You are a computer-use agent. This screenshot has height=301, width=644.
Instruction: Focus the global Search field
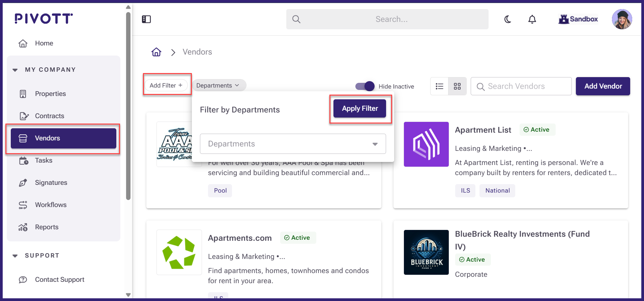click(x=387, y=19)
